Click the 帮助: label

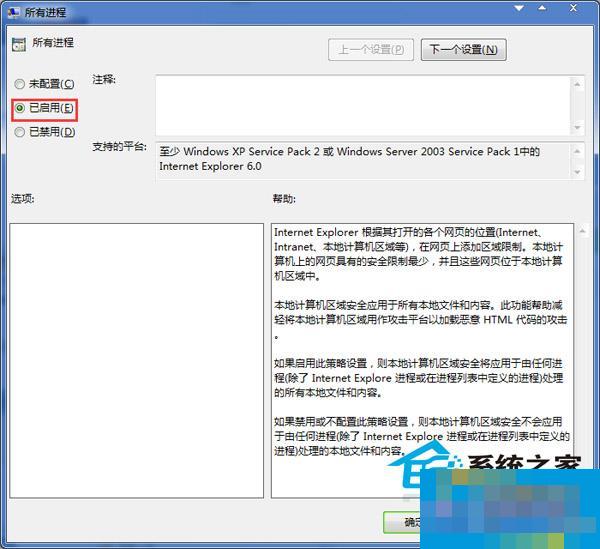[x=284, y=199]
